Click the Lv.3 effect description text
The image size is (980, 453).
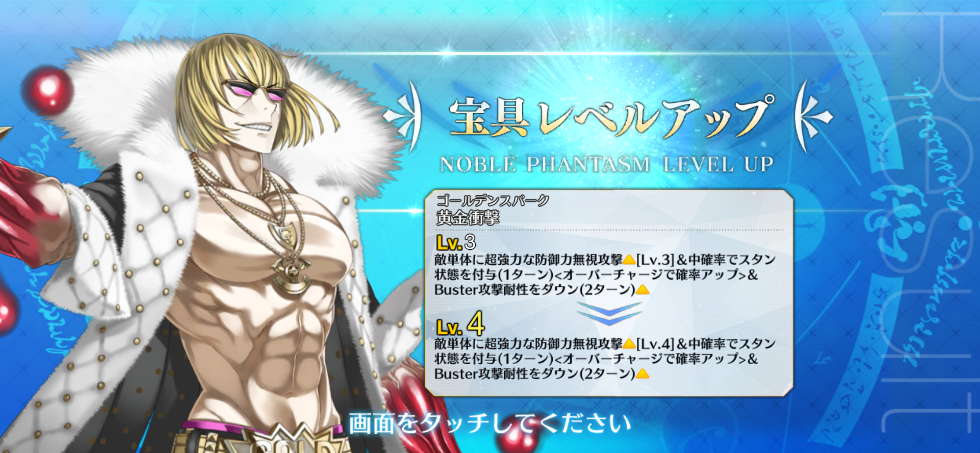click(x=605, y=274)
